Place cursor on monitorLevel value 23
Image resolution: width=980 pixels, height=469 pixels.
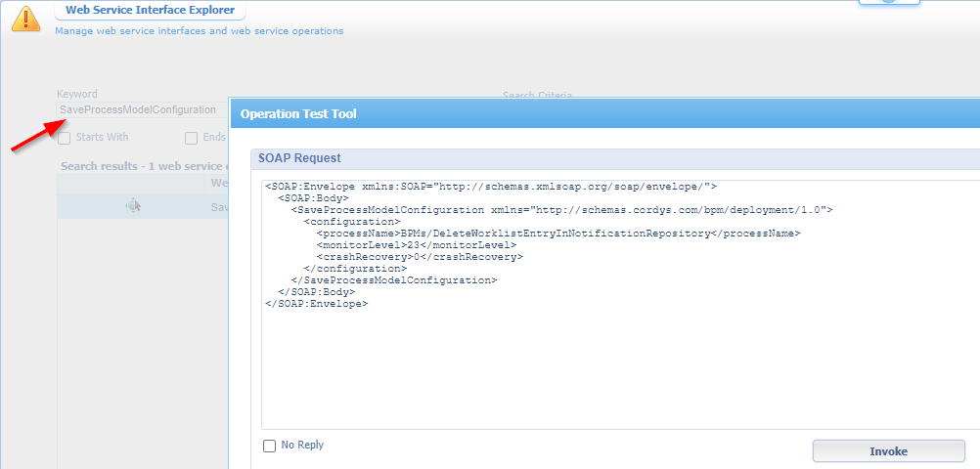point(413,245)
